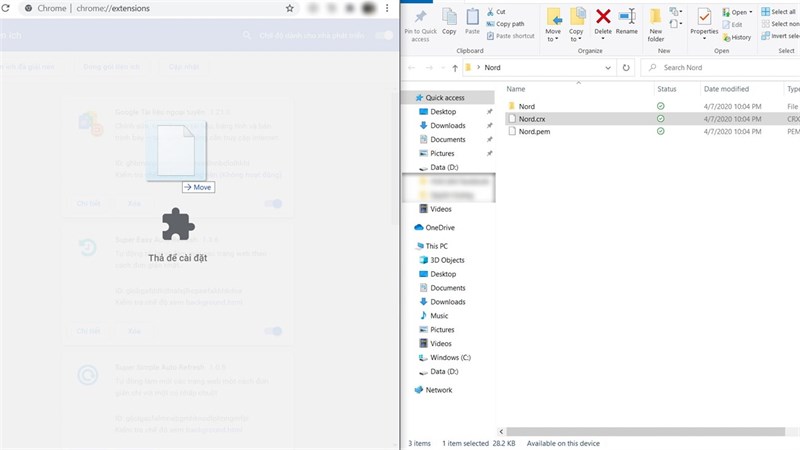The width and height of the screenshot is (800, 450).
Task: Click the Nord address bar path
Action: [492, 67]
